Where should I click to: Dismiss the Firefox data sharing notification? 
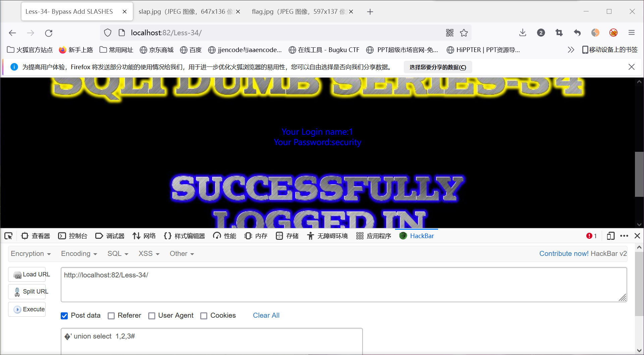[632, 67]
